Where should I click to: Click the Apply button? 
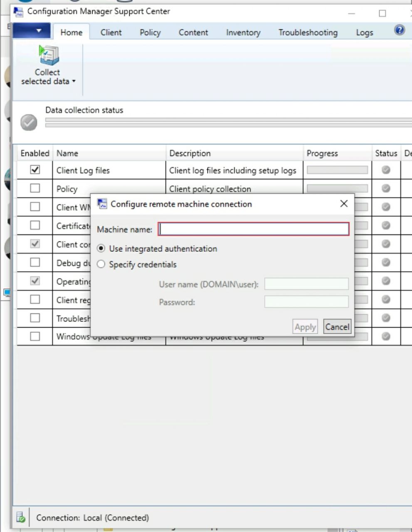click(305, 327)
